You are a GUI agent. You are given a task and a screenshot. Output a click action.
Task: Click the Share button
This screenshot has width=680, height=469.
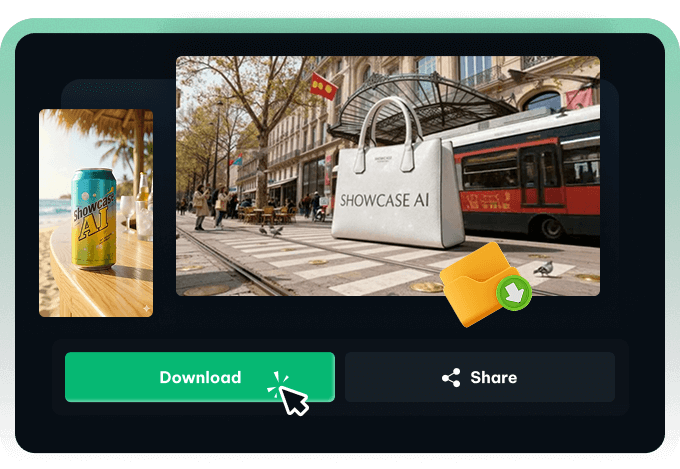[479, 377]
